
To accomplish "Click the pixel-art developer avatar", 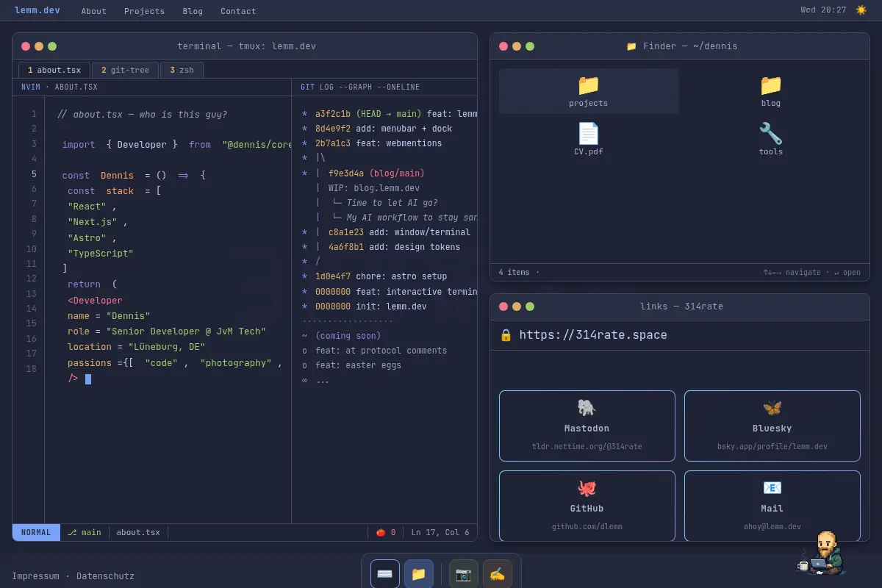I will pyautogui.click(x=822, y=553).
